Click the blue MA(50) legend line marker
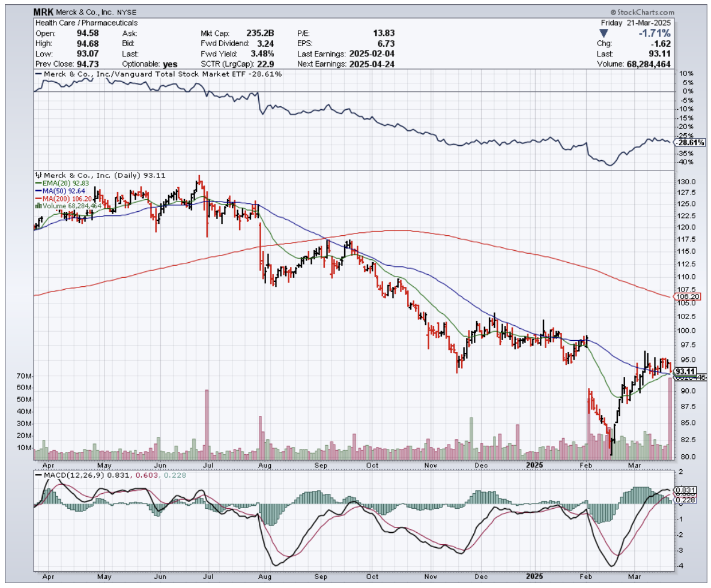Viewport: 711px width, 588px height. (38, 191)
